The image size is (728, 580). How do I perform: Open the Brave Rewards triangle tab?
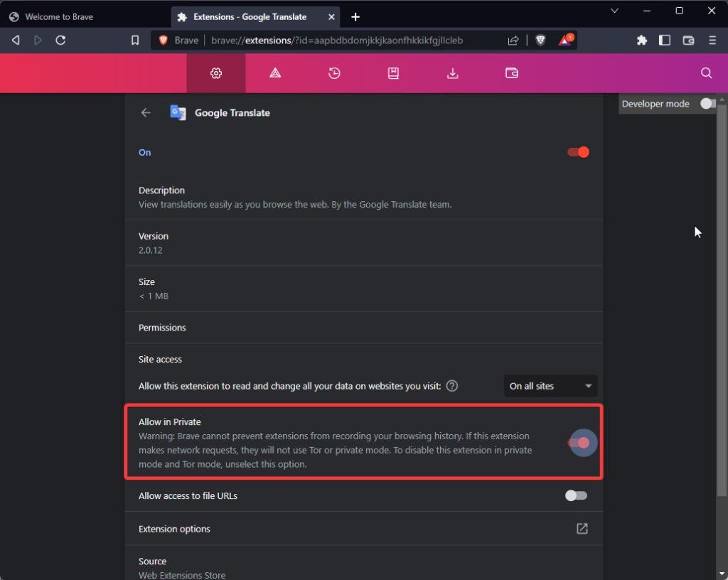pyautogui.click(x=275, y=72)
